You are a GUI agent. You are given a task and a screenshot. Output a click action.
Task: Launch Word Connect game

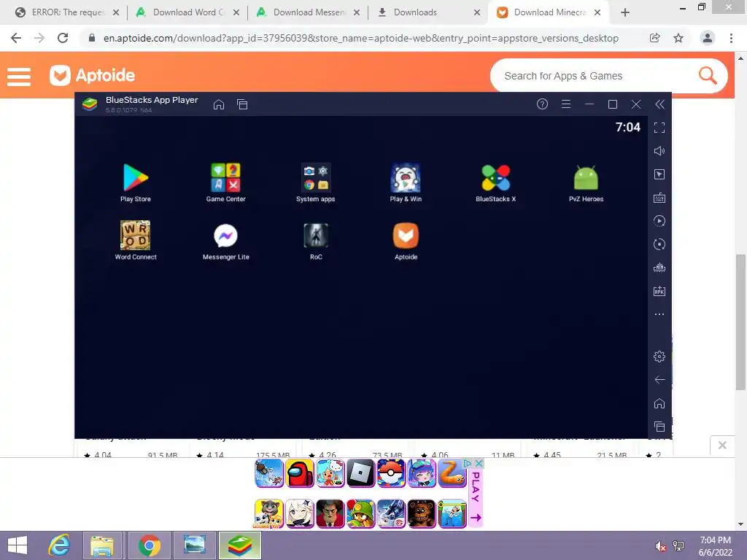[136, 241]
